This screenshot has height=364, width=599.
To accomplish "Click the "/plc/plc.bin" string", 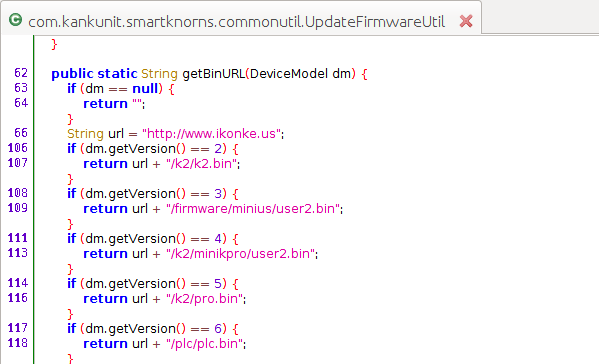I will [x=204, y=344].
